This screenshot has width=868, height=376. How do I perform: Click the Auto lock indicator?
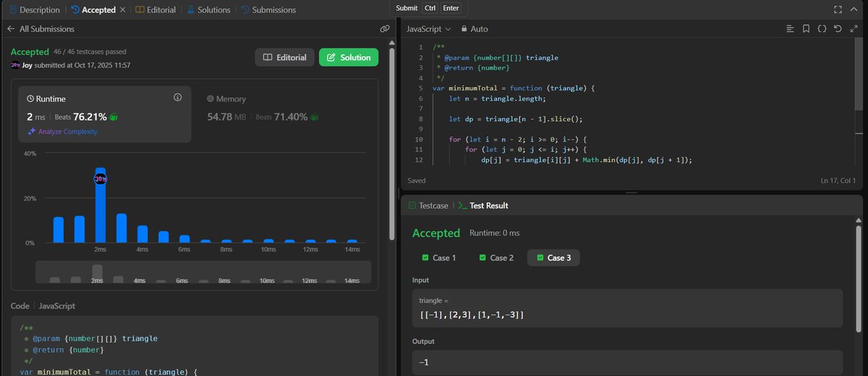pyautogui.click(x=475, y=29)
